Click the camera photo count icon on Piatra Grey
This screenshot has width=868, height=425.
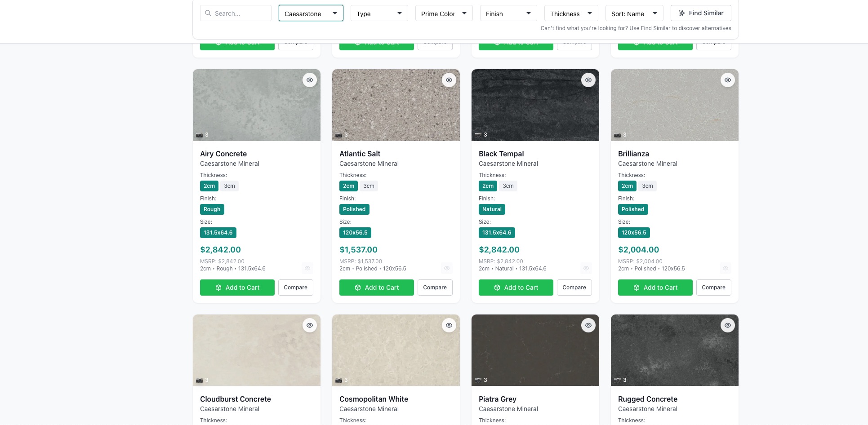(x=478, y=380)
